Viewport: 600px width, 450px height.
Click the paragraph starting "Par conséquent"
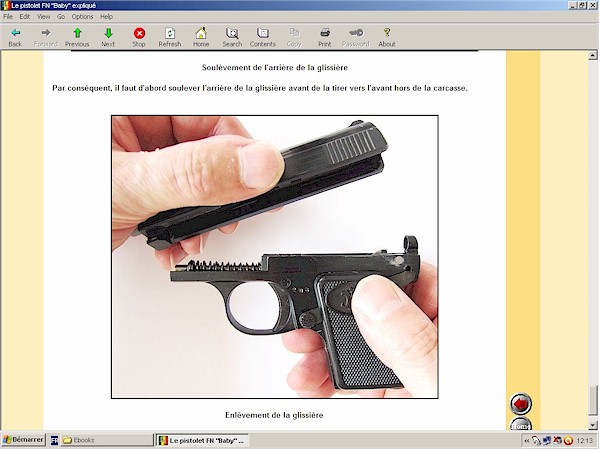260,88
